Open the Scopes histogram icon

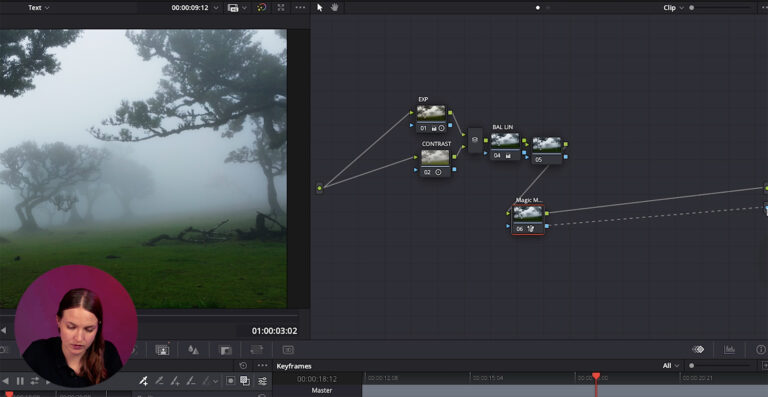[729, 350]
